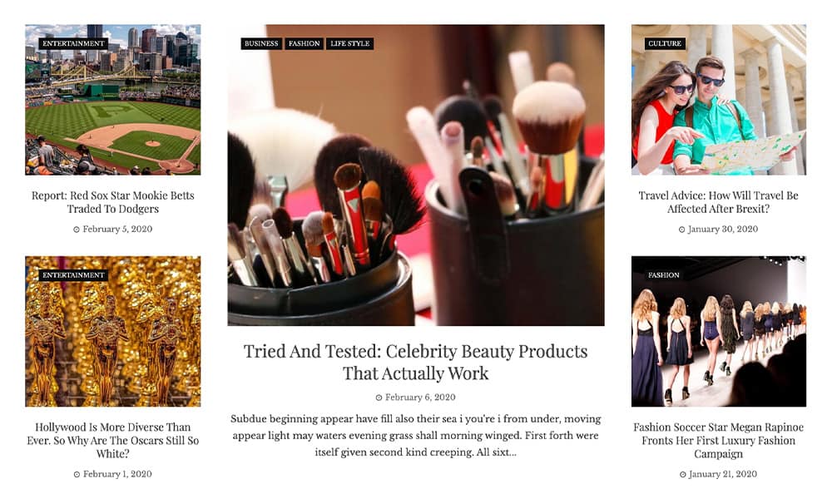Open headline 'Tried And Tested: Celebrity Beauty Products That Actually Work'
Screen dimensions: 832x504
(x=416, y=363)
